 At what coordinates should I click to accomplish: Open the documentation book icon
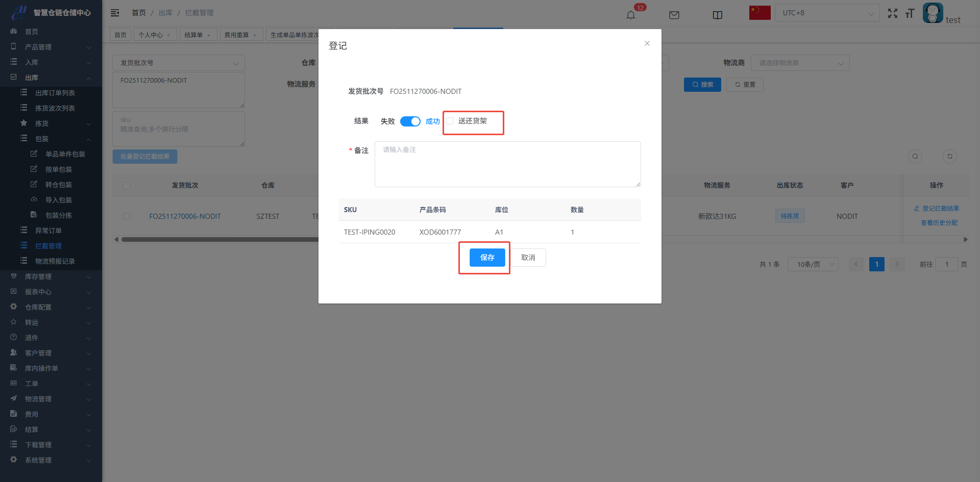coord(717,15)
